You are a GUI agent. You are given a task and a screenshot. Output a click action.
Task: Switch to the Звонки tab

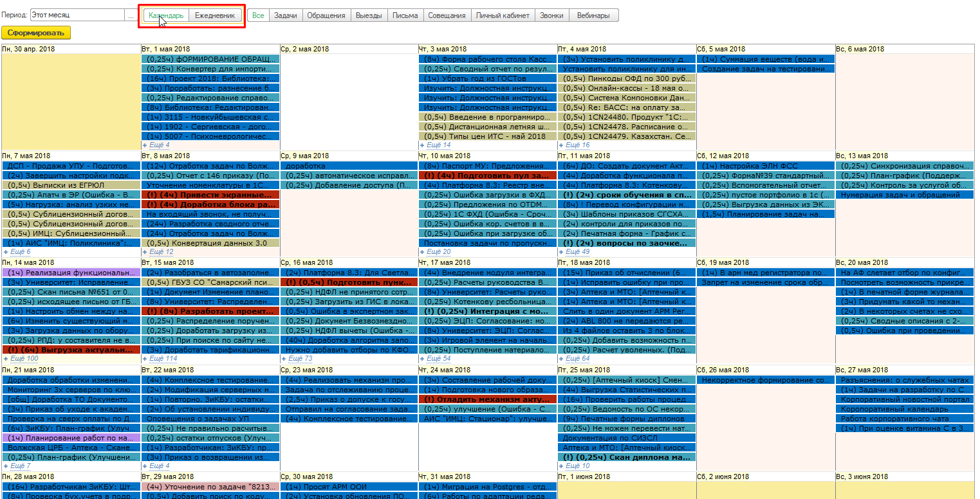[551, 15]
